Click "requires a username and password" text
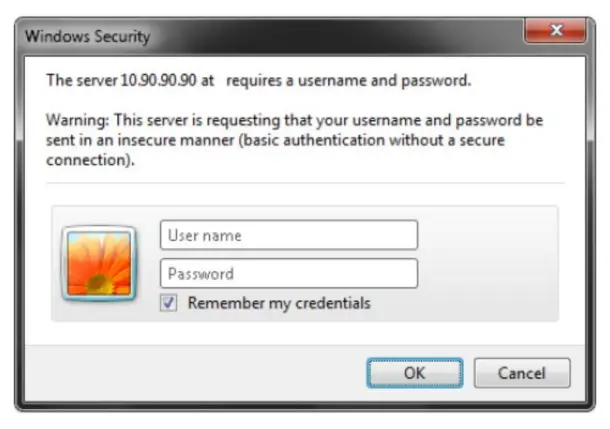Image resolution: width=610 pixels, height=429 pixels. [x=349, y=80]
